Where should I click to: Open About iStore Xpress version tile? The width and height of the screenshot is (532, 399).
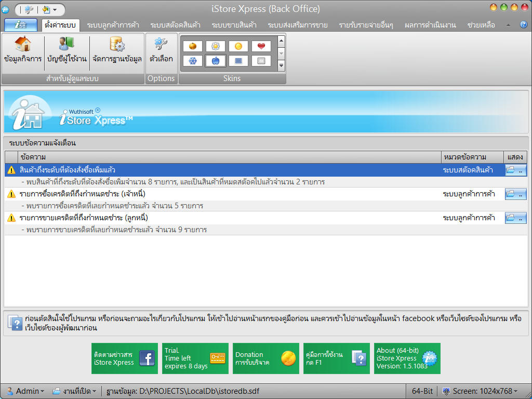407,358
